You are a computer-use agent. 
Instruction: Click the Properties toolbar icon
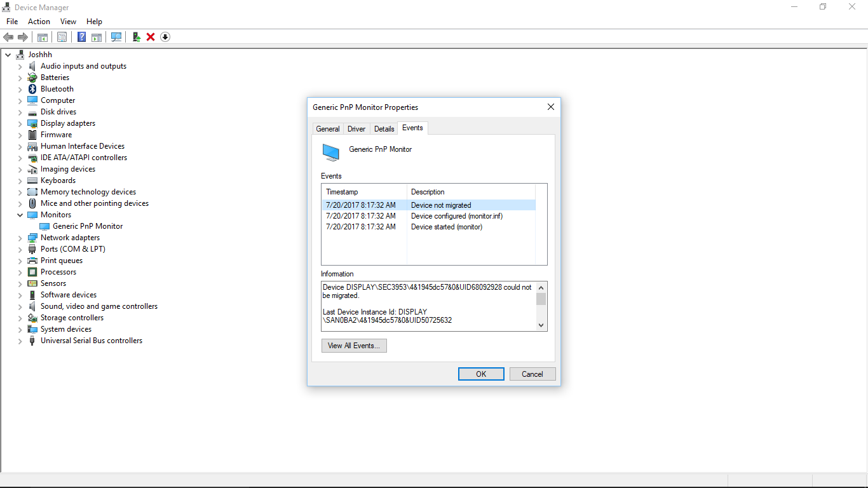62,36
